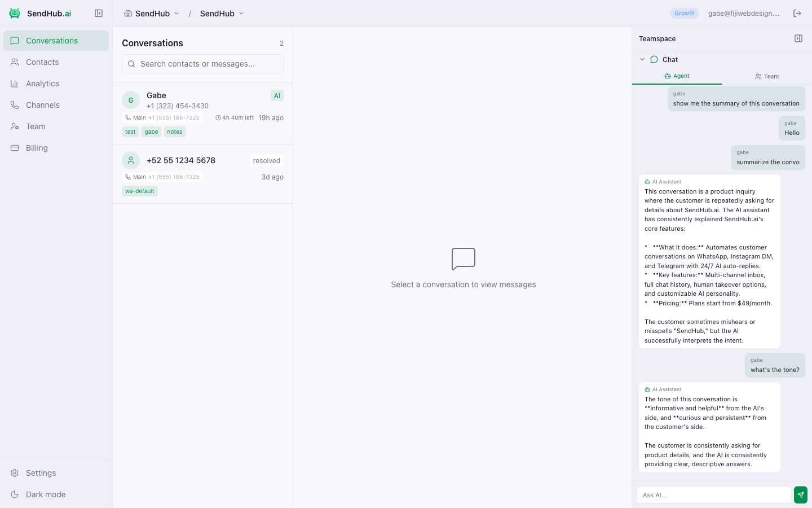The image size is (812, 508).
Task: Open Settings at bottom of sidebar
Action: [56, 473]
